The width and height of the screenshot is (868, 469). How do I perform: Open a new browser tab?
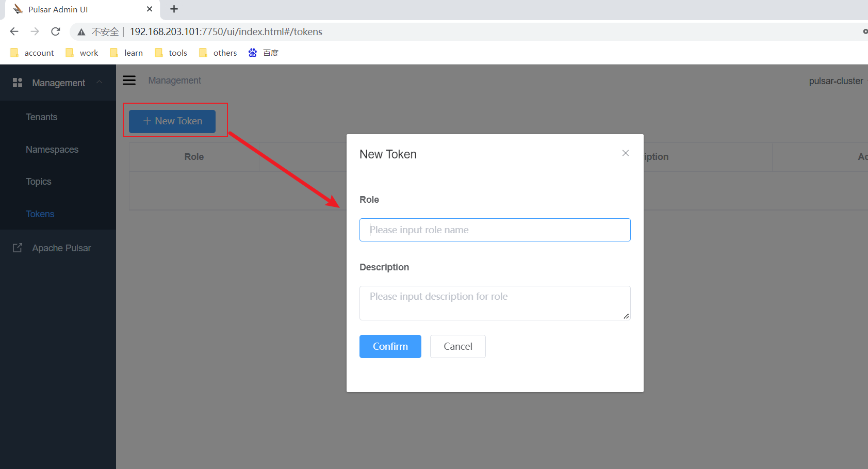[x=174, y=9]
